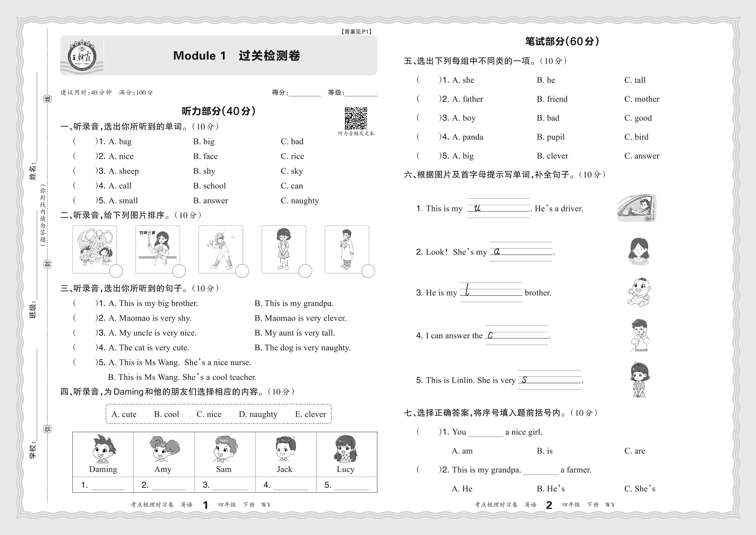
Task: Click the order circle under standing girl
Action: point(305,271)
